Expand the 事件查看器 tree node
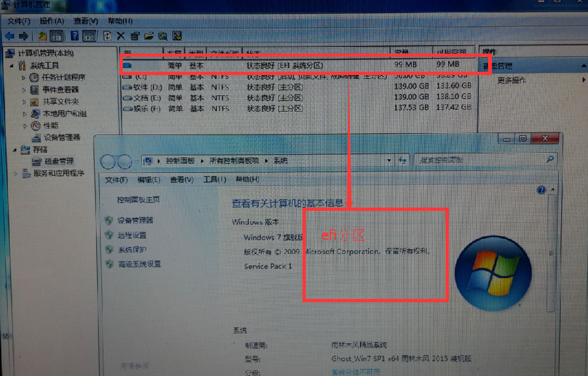This screenshot has height=376, width=588. 24,90
